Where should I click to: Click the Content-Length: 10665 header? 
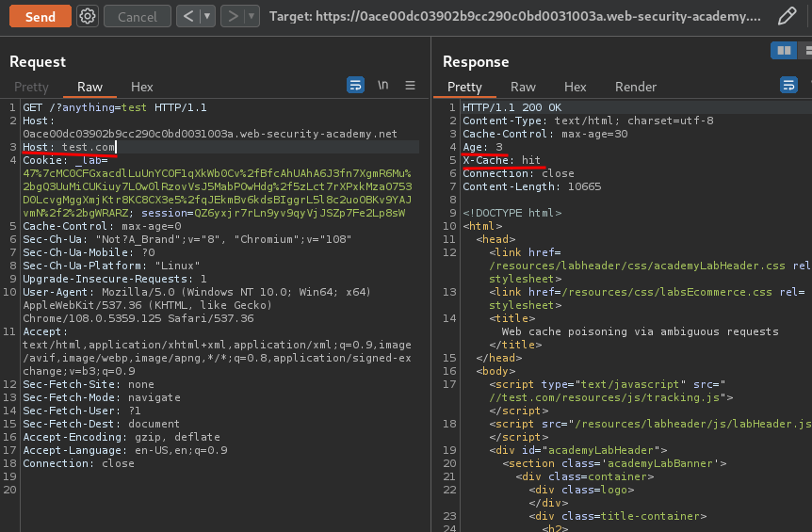click(532, 186)
